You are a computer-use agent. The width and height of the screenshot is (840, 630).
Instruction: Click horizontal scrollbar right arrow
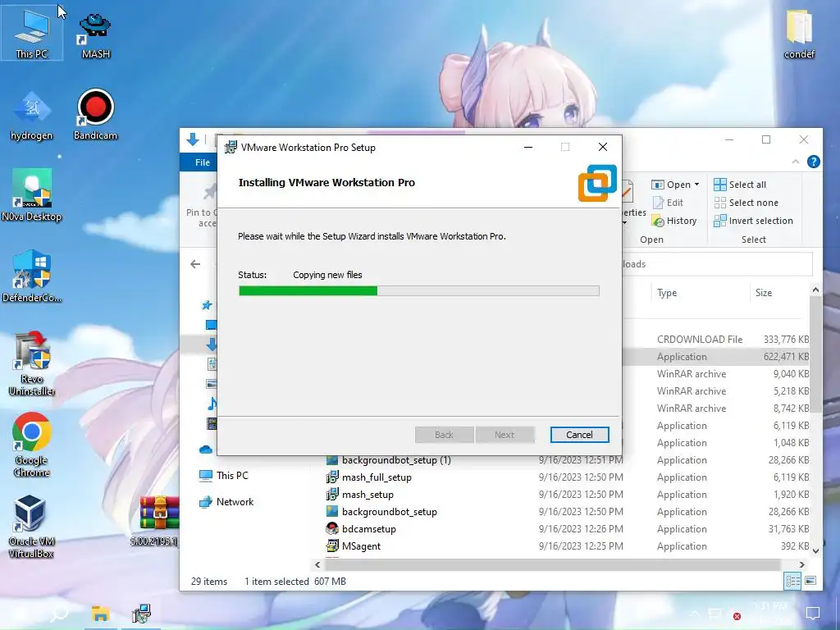tap(801, 564)
